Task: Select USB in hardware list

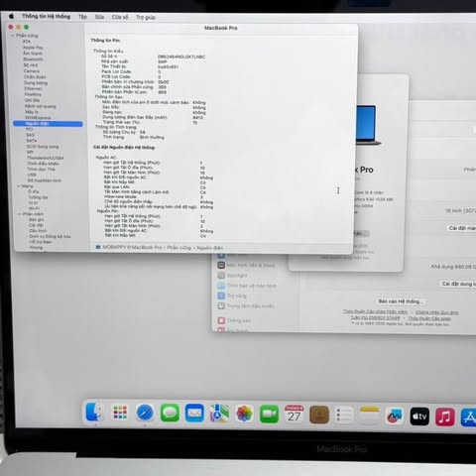Action: coord(32,175)
